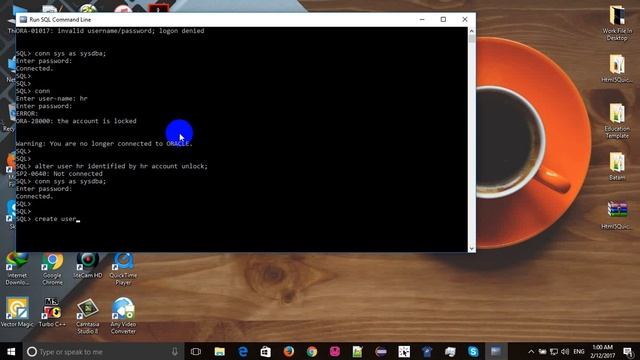Show hidden system tray icons
The height and width of the screenshot is (360, 640).
pyautogui.click(x=531, y=351)
